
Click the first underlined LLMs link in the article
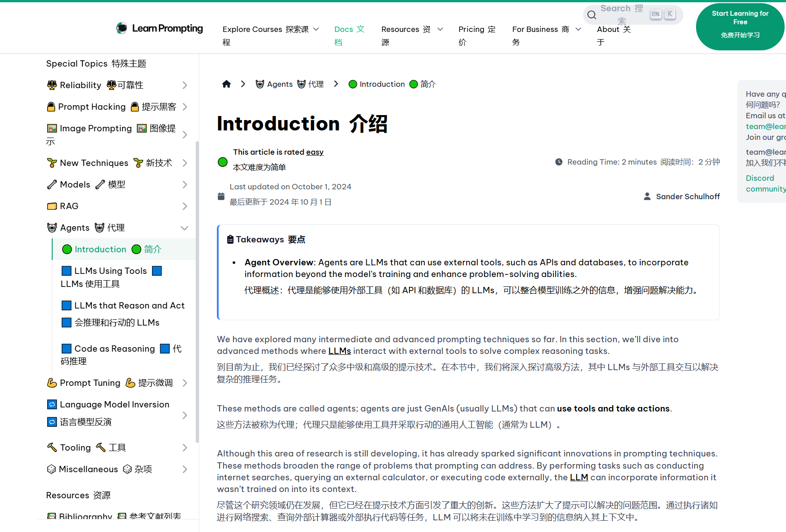tap(340, 351)
